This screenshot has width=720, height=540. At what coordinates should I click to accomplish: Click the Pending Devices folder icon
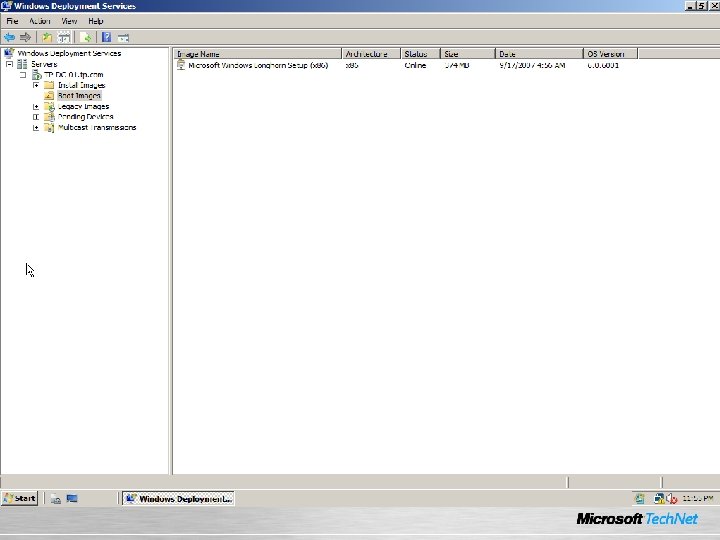[x=49, y=117]
